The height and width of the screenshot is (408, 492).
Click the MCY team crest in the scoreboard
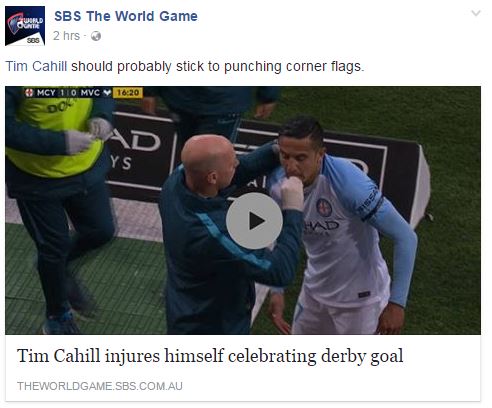(x=29, y=93)
